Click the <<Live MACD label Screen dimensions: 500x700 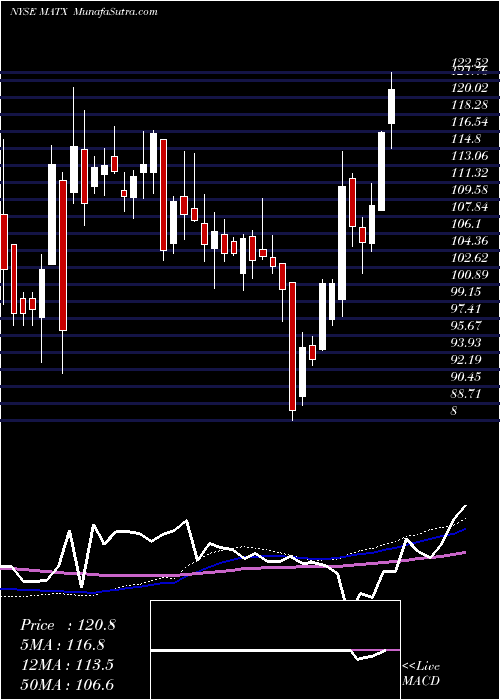(x=421, y=673)
